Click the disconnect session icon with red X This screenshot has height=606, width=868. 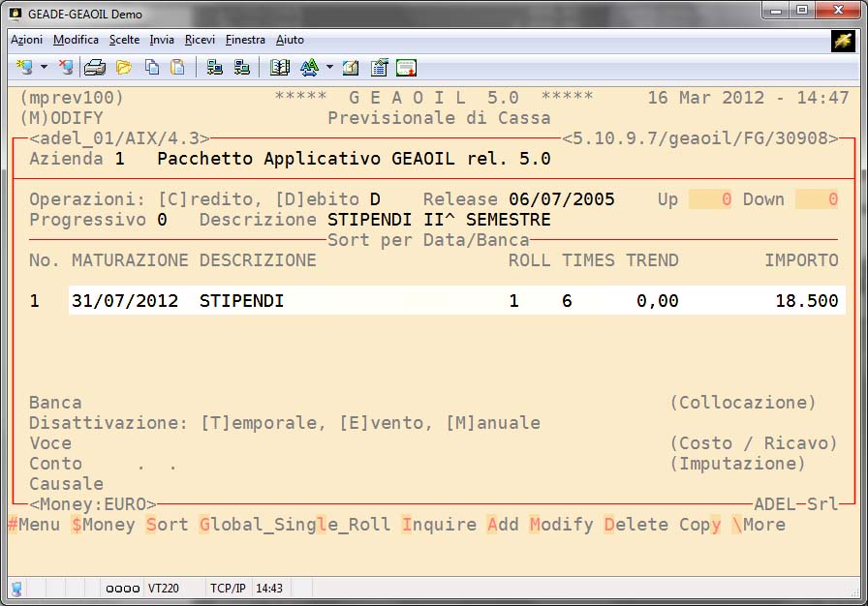tap(65, 67)
